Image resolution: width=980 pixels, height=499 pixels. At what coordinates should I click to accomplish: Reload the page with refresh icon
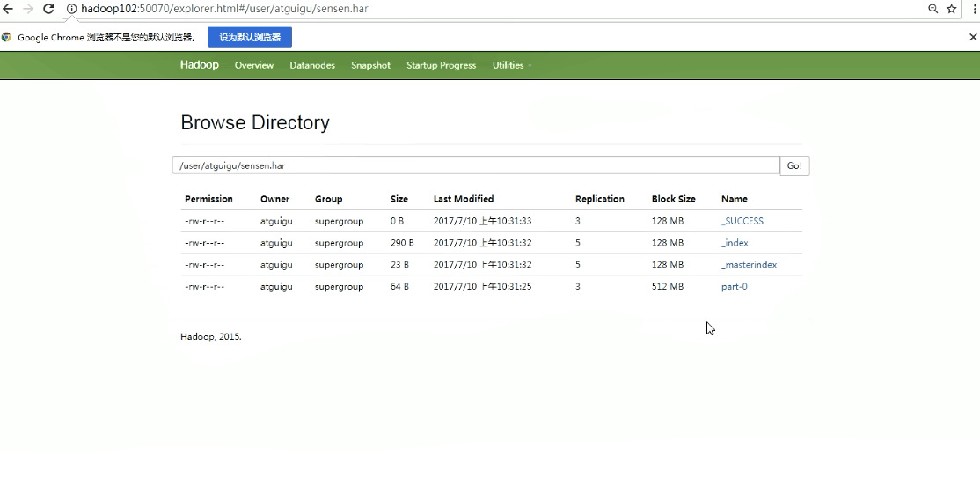click(48, 9)
